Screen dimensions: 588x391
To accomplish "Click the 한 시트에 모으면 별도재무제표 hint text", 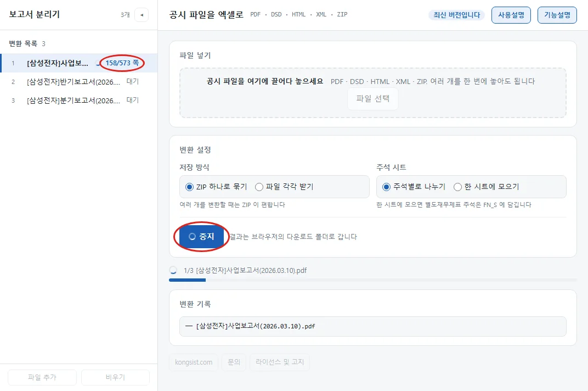I will tap(454, 205).
